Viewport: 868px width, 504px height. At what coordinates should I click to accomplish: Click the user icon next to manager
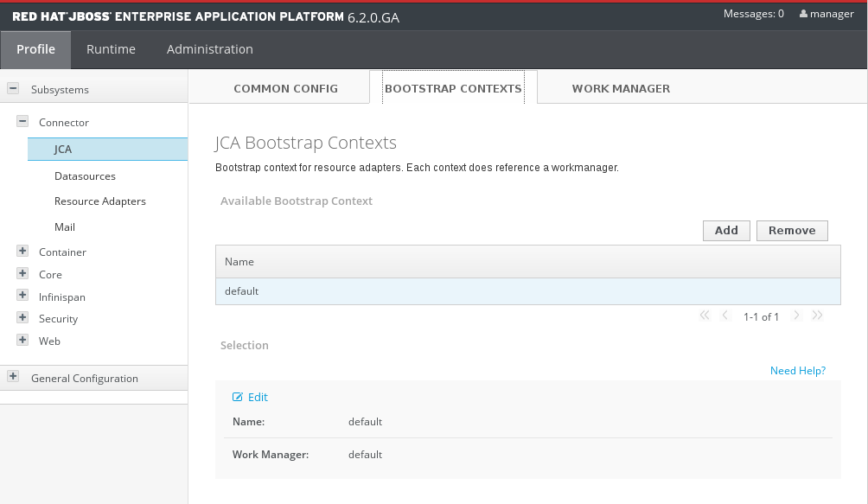click(803, 14)
